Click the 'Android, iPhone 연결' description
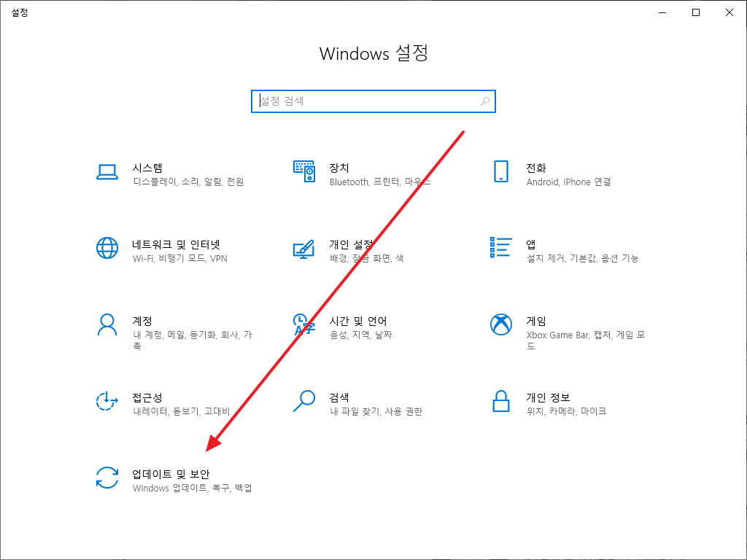The width and height of the screenshot is (747, 560). [568, 182]
